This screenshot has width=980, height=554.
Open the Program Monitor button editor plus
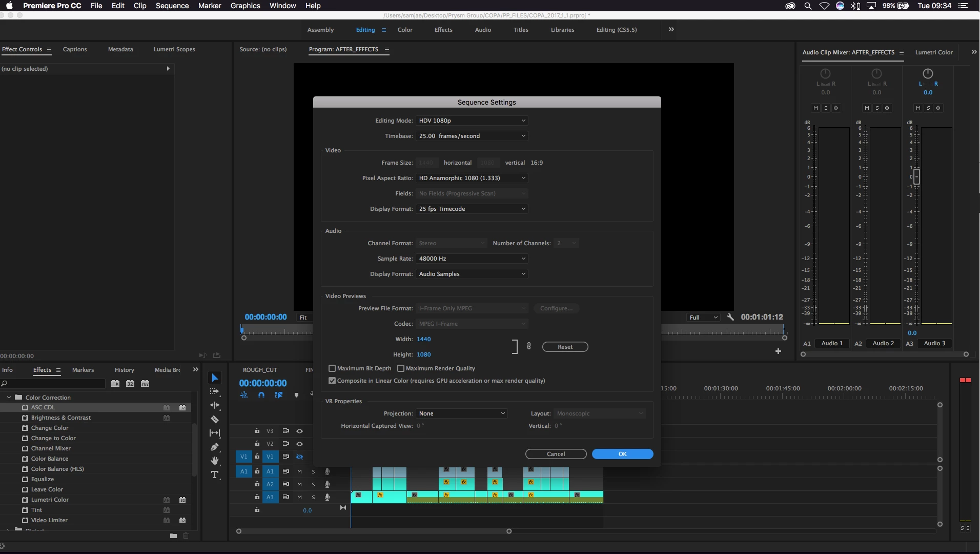tap(778, 351)
